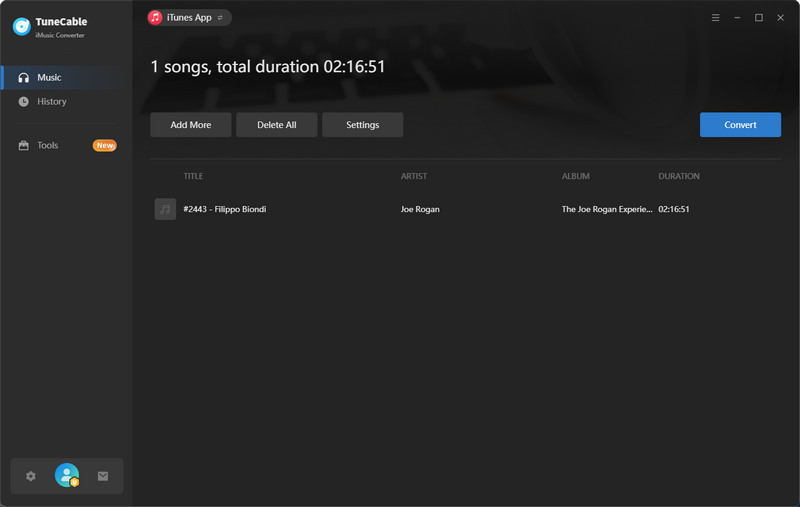Click the TITLE column header
This screenshot has width=800, height=507.
click(193, 176)
